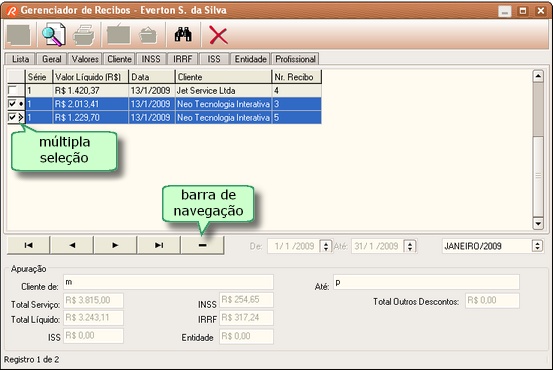Click the Registro 1 de 2 status text

coord(31,360)
